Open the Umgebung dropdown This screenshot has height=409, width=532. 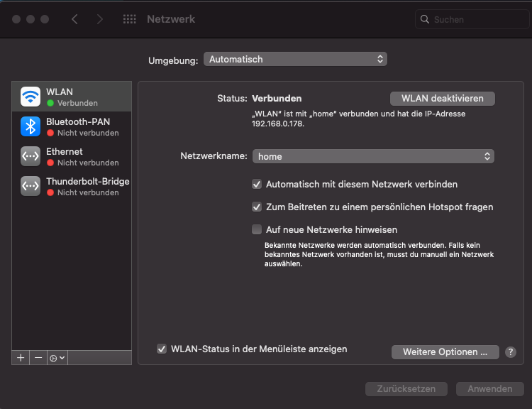[295, 60]
